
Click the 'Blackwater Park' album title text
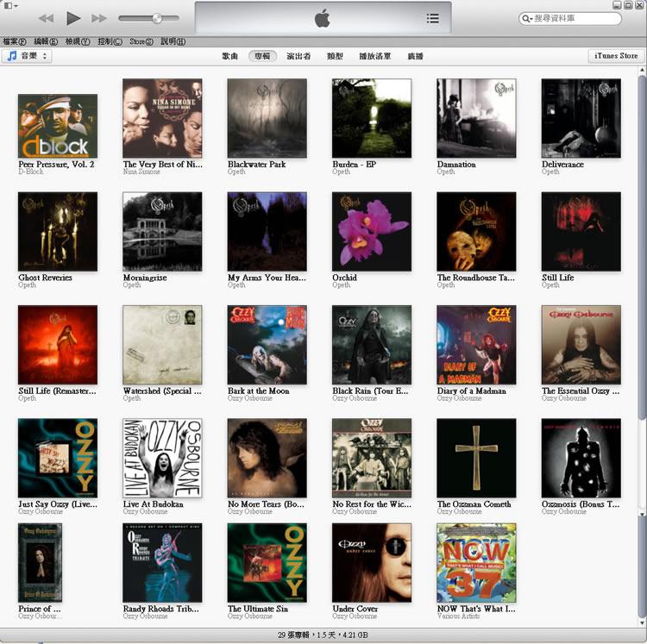coord(257,164)
